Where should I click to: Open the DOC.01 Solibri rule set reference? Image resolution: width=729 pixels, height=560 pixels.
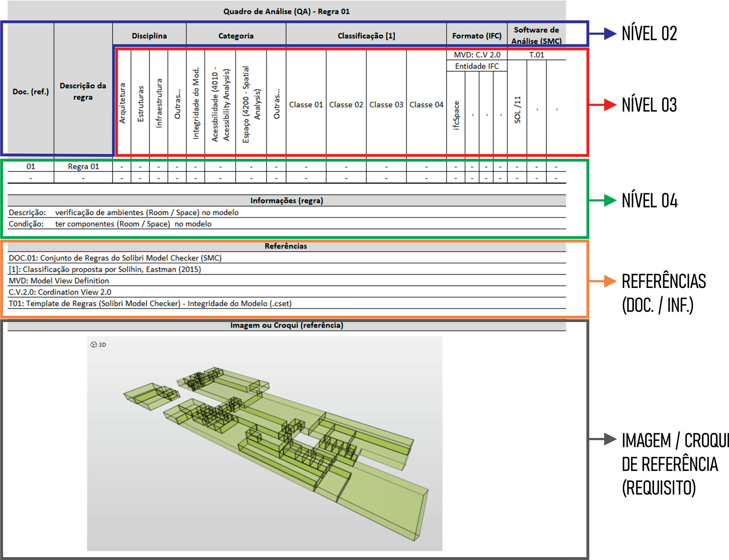point(115,258)
